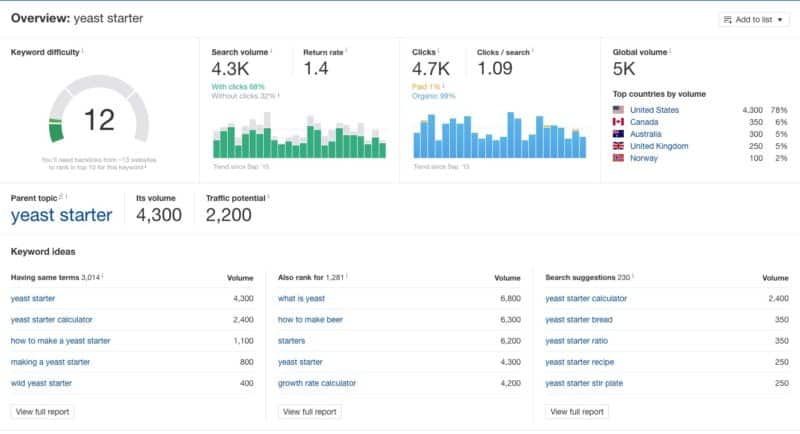Open 'yeast starter calculator' in Having same terms
Image resolution: width=800 pixels, height=434 pixels.
[52, 320]
